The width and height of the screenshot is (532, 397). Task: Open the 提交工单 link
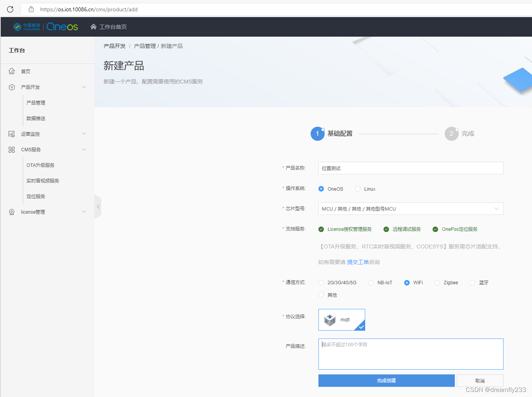coord(358,262)
